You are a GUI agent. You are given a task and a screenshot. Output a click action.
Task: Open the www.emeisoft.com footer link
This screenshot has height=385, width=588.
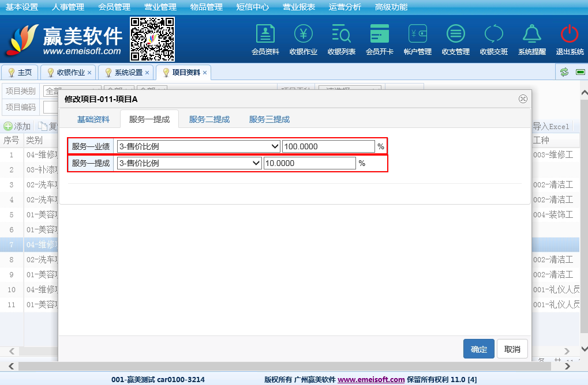click(x=370, y=379)
